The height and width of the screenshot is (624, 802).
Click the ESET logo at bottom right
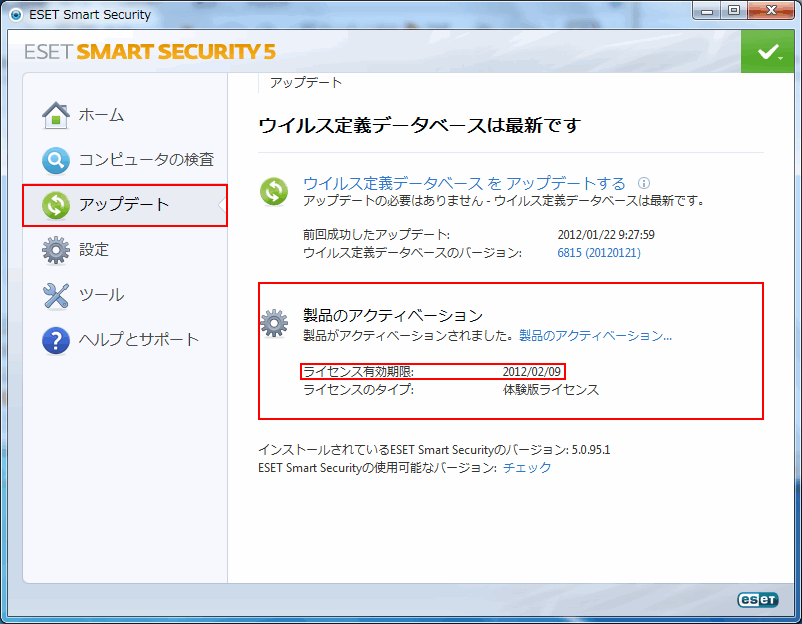[757, 600]
